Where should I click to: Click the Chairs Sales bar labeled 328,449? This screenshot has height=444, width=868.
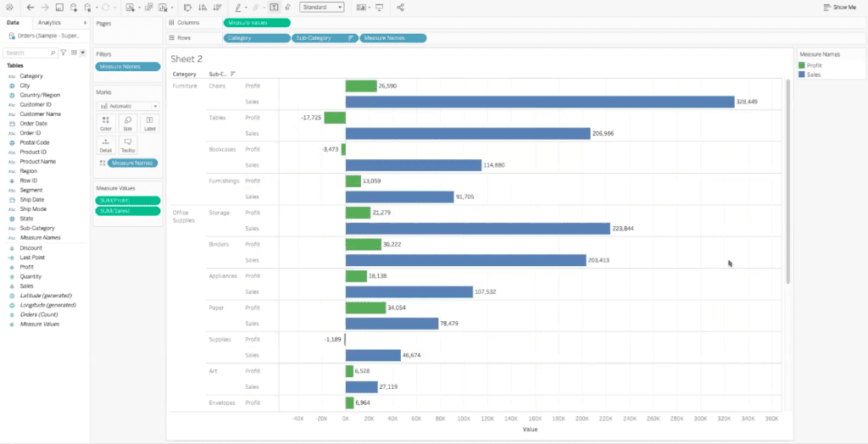(x=540, y=102)
